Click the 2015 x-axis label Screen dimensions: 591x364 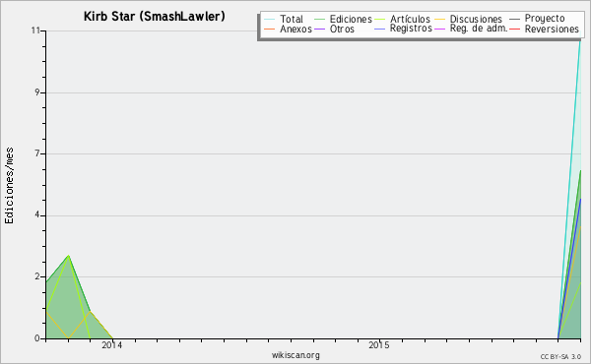click(379, 345)
